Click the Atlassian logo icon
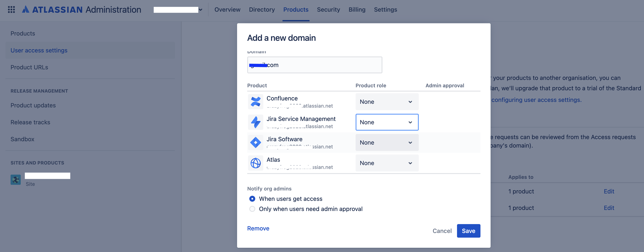 click(26, 10)
